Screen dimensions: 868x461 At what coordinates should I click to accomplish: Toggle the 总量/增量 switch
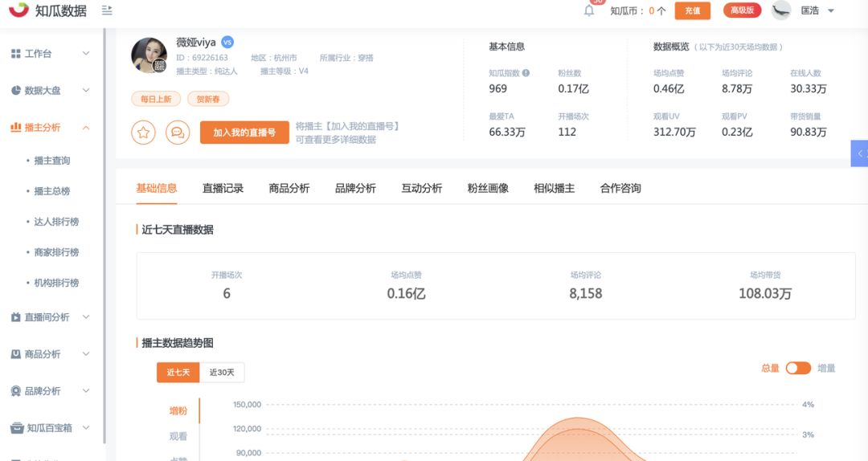(x=798, y=368)
